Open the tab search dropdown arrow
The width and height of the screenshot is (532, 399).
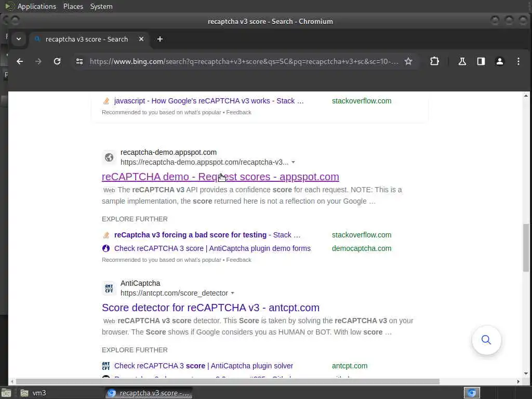point(19,39)
